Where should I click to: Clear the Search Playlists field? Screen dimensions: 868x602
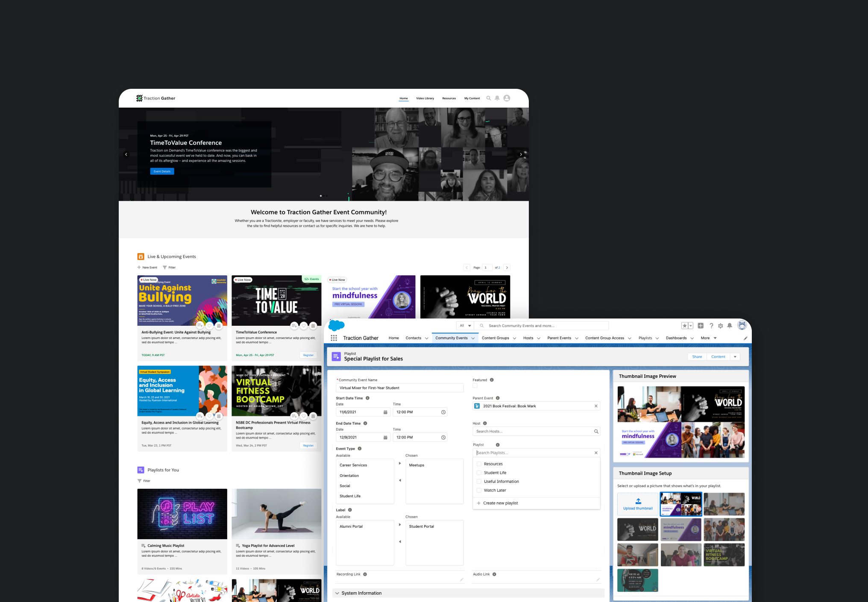(596, 453)
